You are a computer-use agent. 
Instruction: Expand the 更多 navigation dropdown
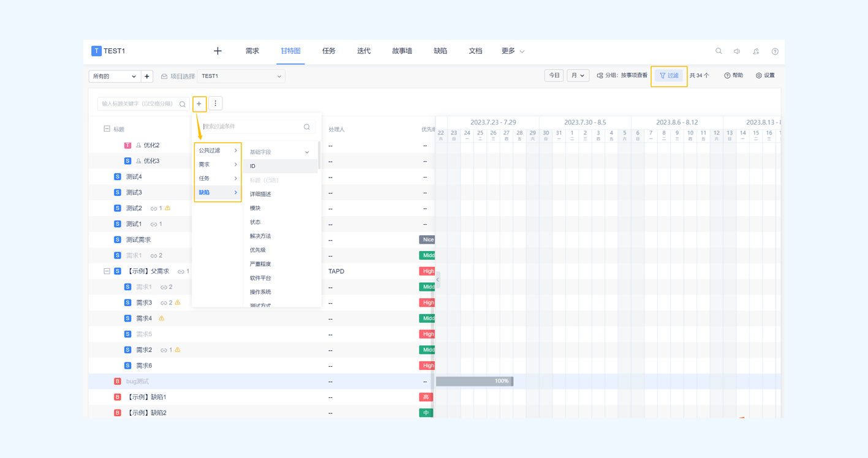tap(513, 51)
